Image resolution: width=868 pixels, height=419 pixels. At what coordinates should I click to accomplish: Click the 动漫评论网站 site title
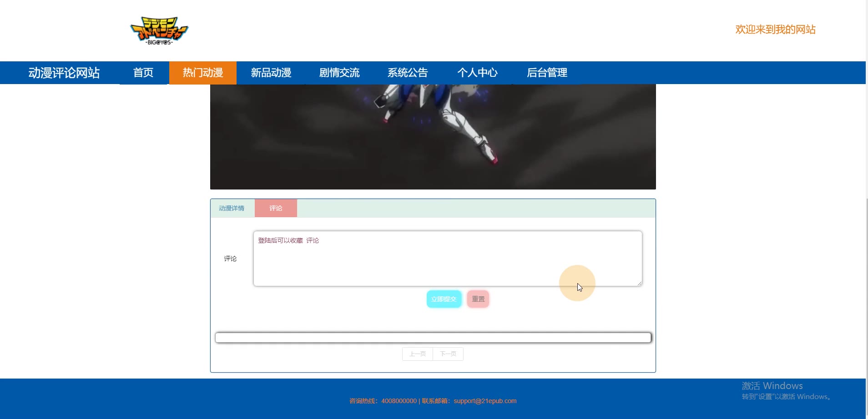[x=64, y=73]
